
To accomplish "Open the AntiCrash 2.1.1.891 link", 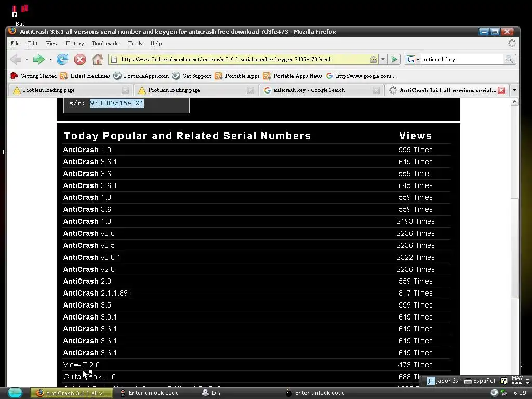I will pos(97,293).
